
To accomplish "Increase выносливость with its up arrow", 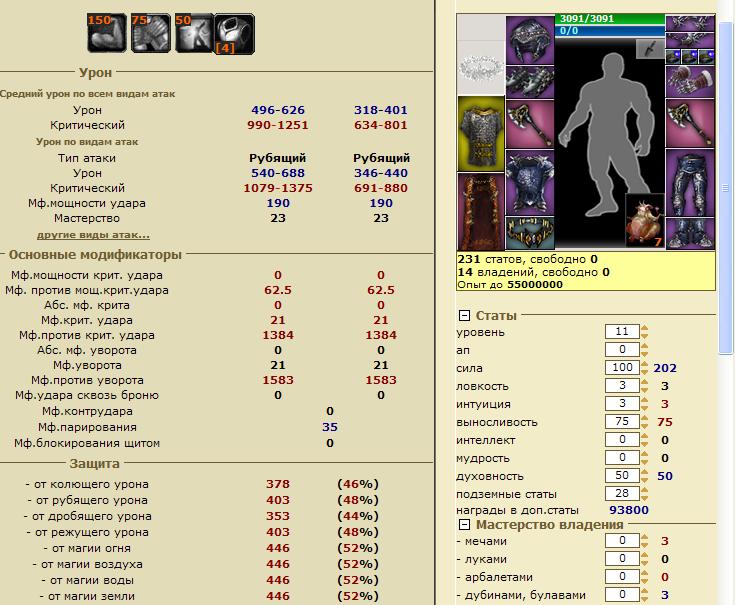I will [645, 418].
